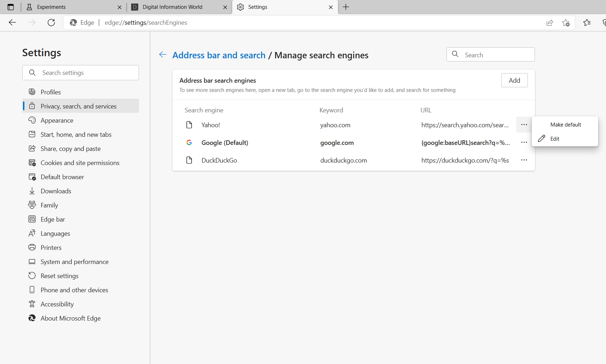
Task: Open Default browser settings
Action: 81,177
